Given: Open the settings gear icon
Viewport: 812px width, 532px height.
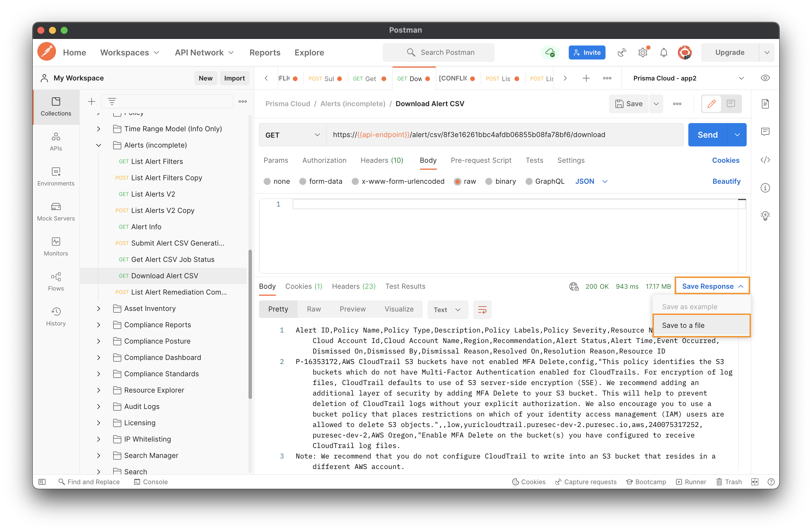Looking at the screenshot, I should 643,52.
